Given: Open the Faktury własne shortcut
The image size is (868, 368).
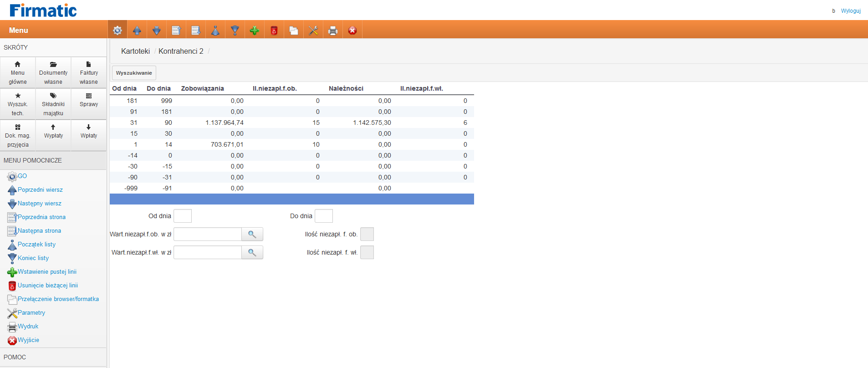Looking at the screenshot, I should click(89, 73).
